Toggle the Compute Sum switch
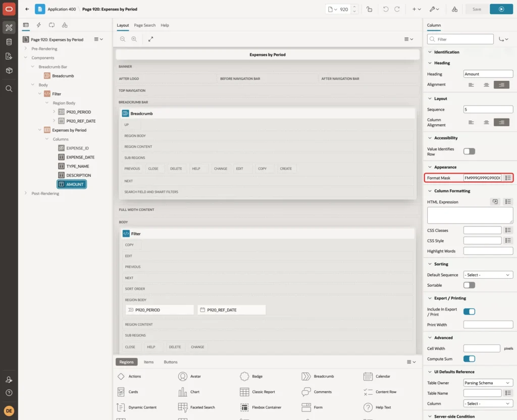Viewport: 517px width, 420px height. (469, 359)
